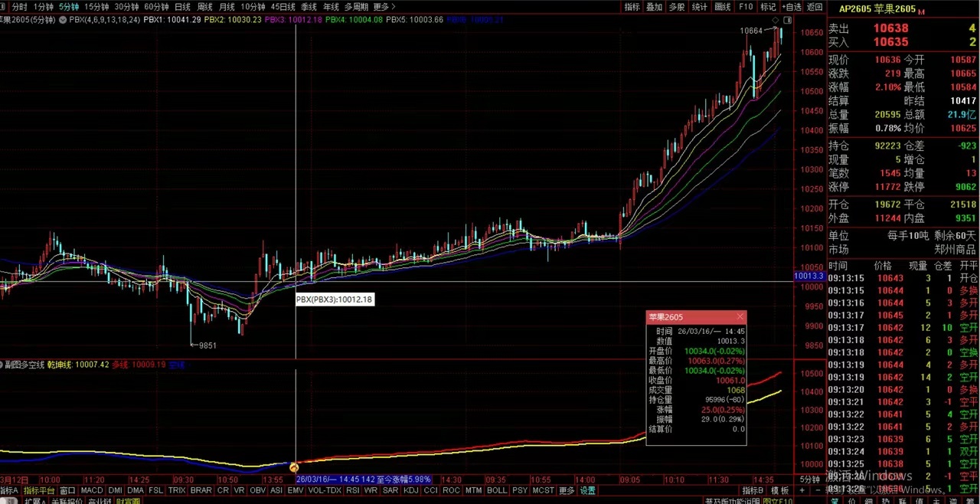Image resolution: width=980 pixels, height=504 pixels.
Task: Select the 指标B tab
Action: click(753, 490)
